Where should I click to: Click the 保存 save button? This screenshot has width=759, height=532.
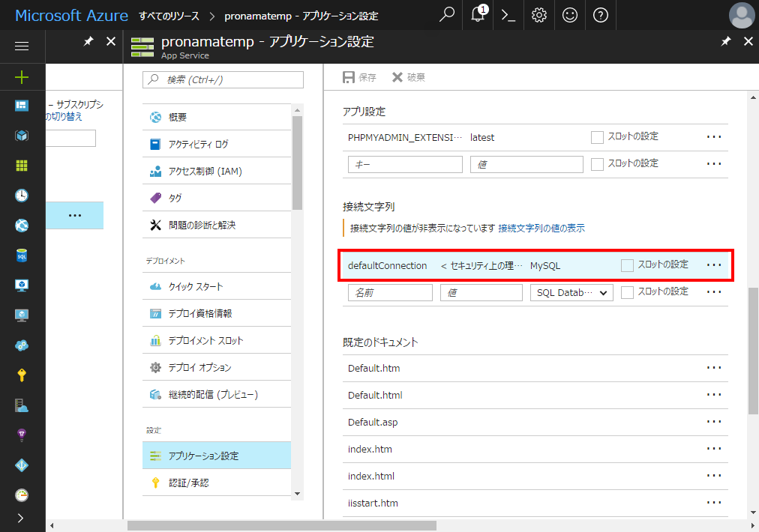pyautogui.click(x=359, y=77)
